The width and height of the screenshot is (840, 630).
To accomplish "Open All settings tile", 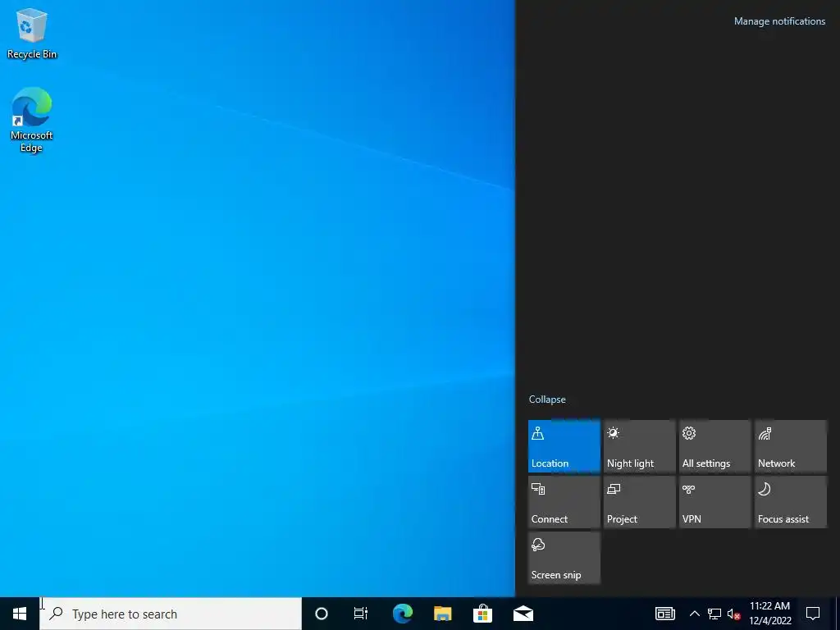I will click(715, 446).
